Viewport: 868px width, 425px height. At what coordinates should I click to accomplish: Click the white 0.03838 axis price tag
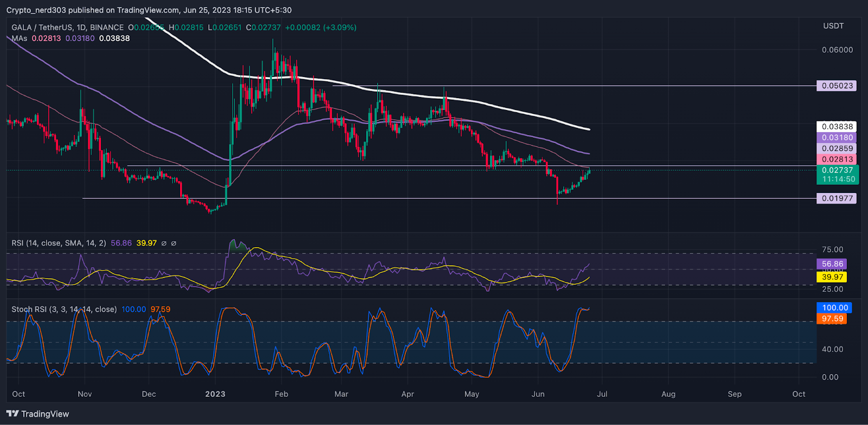[837, 126]
